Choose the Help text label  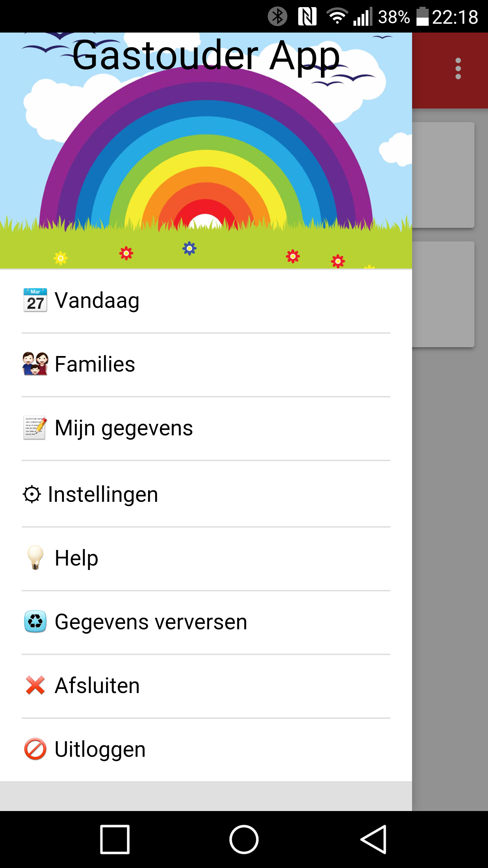[x=77, y=558]
